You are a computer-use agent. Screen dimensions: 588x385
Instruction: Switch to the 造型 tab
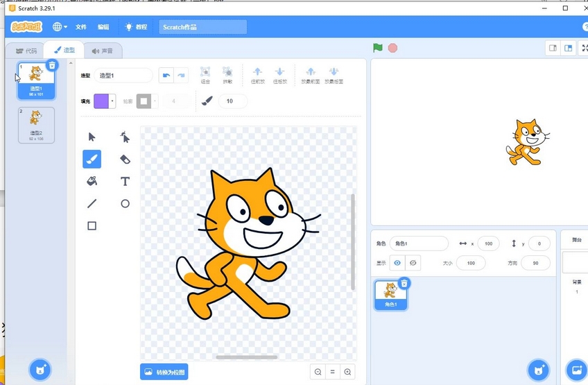(64, 50)
